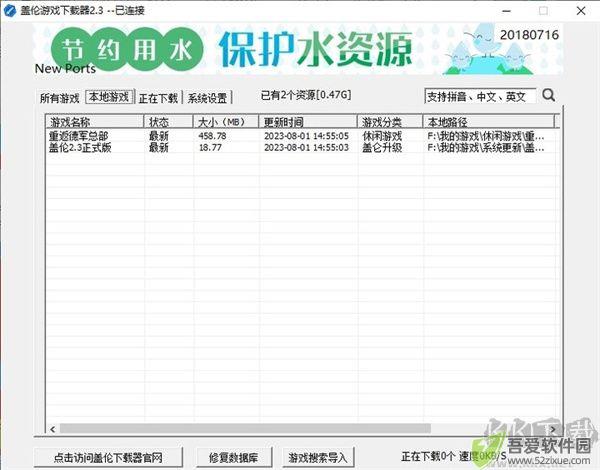Sort by 更新时间 column header
The image size is (600, 470).
coord(308,122)
